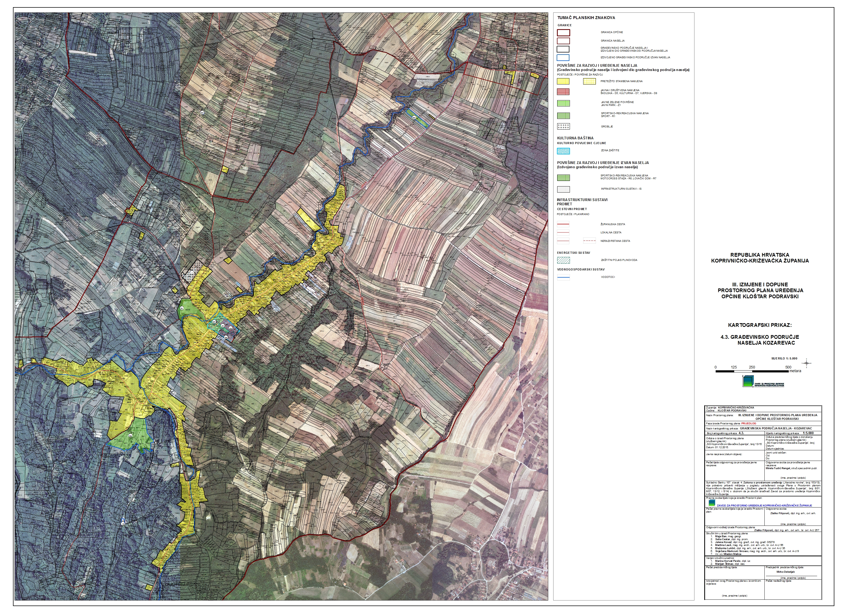Click the Motocross staza R6 green swatch
Image resolution: width=868 pixels, height=614 pixels.
point(563,177)
